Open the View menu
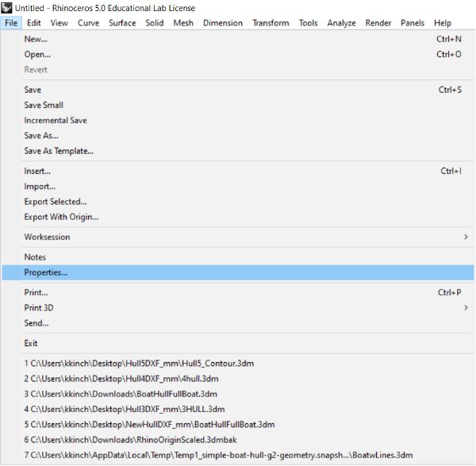This screenshot has height=466, width=476. point(59,23)
